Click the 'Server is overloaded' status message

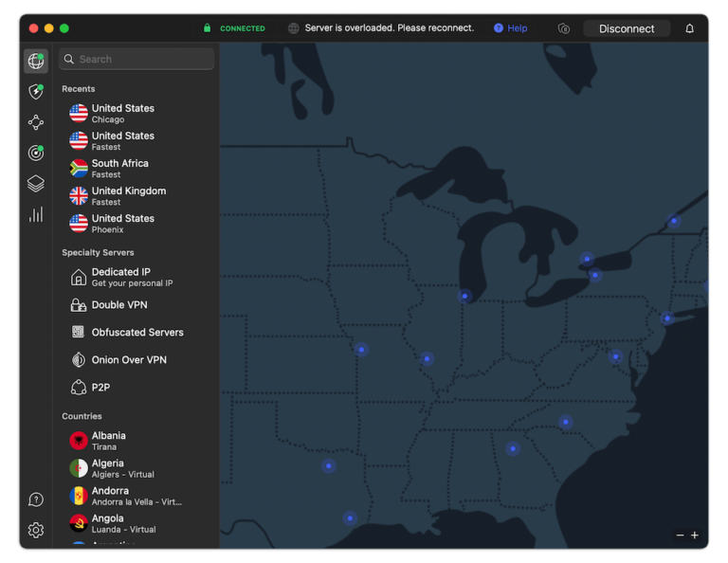389,27
